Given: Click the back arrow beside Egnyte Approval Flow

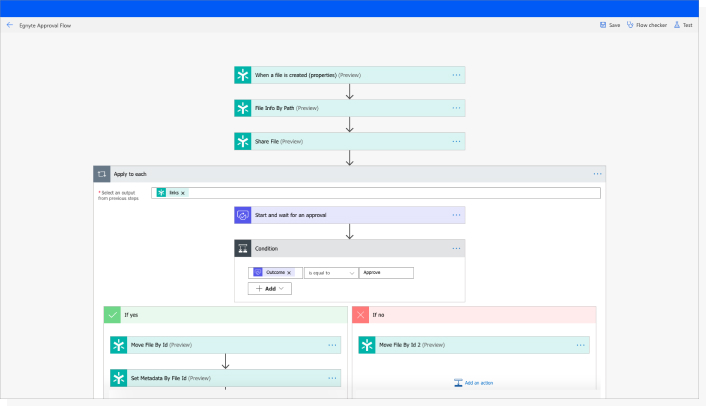Looking at the screenshot, I should [10, 25].
